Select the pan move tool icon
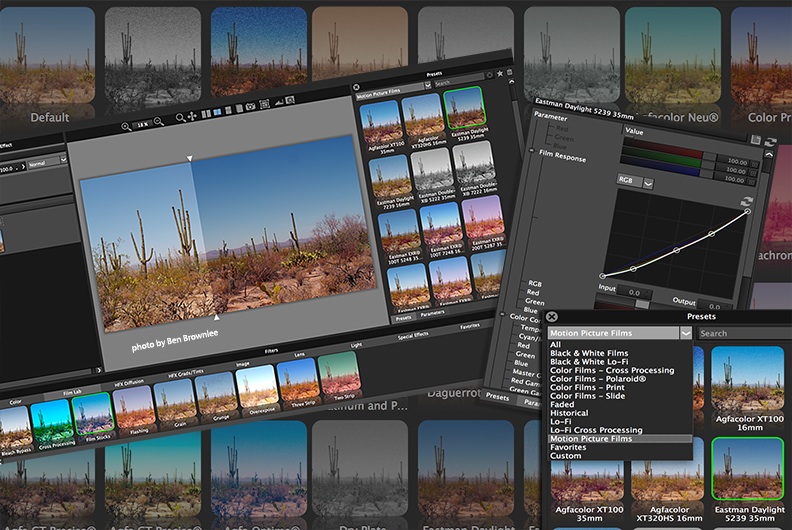The image size is (792, 530). 192,117
